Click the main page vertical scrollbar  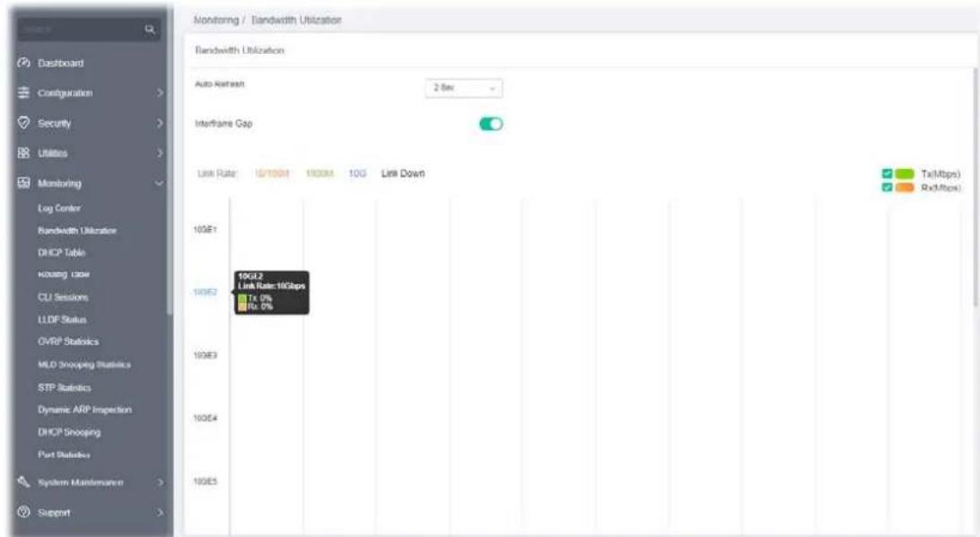coord(977,188)
